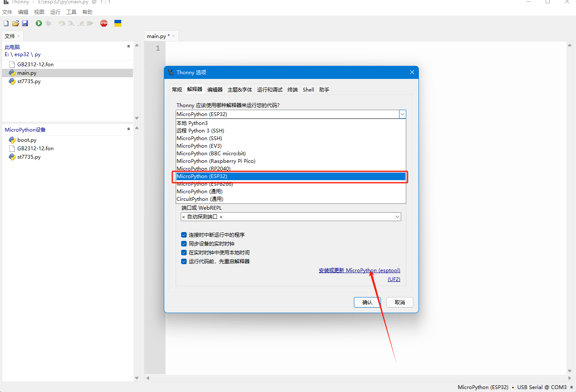
Task: Choose MicroPython (ESP32) highlighted option
Action: click(x=291, y=176)
